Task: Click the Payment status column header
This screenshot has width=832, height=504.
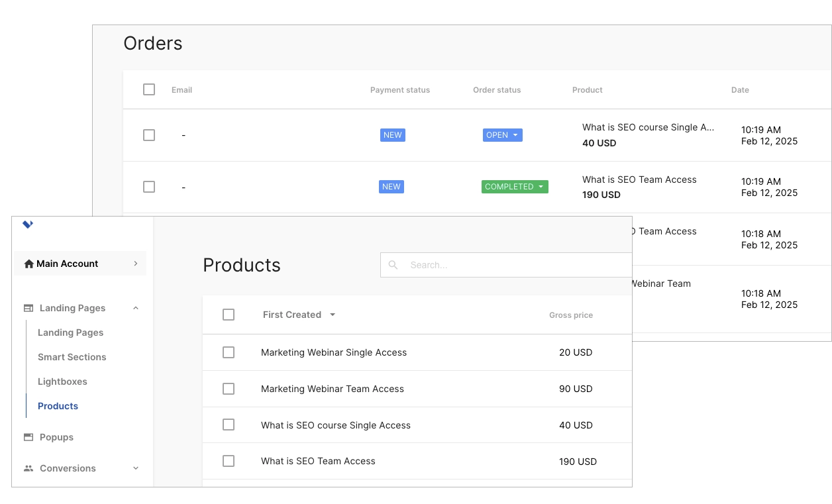Action: (x=400, y=89)
